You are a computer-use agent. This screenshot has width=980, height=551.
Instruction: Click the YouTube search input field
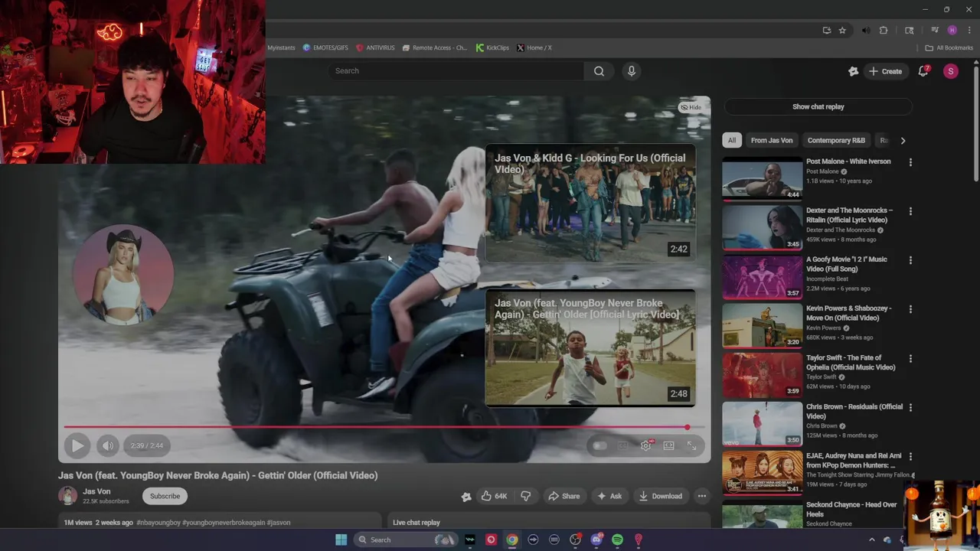pos(457,71)
